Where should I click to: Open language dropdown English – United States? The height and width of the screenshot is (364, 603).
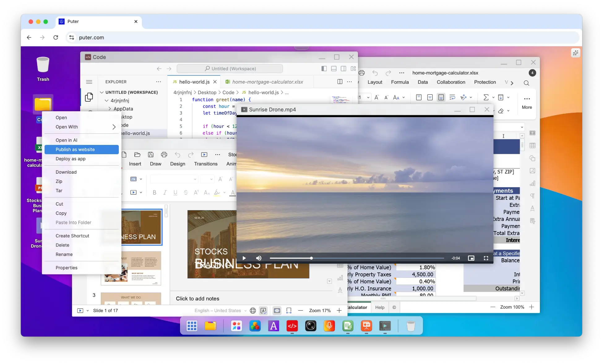221,311
